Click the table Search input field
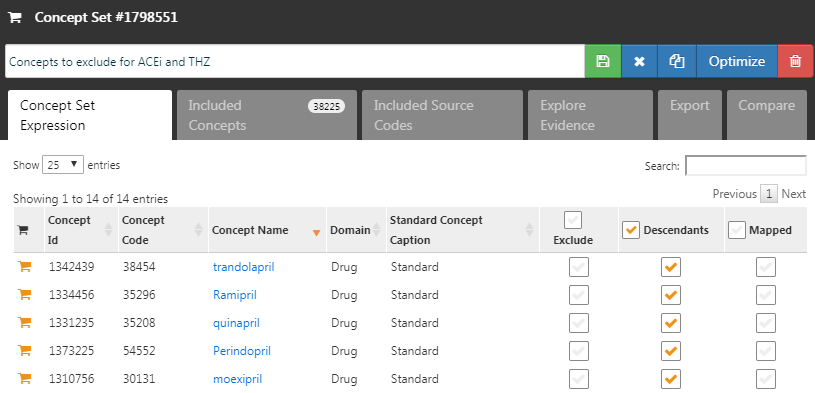Screen dimensions: 815x393 point(746,166)
